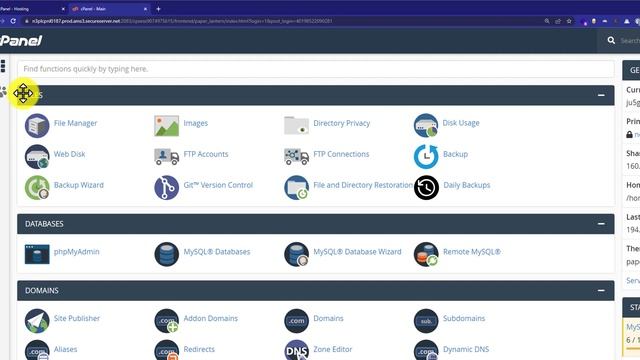Focus the Find functions quickly search field
This screenshot has width=640, height=360.
[316, 69]
